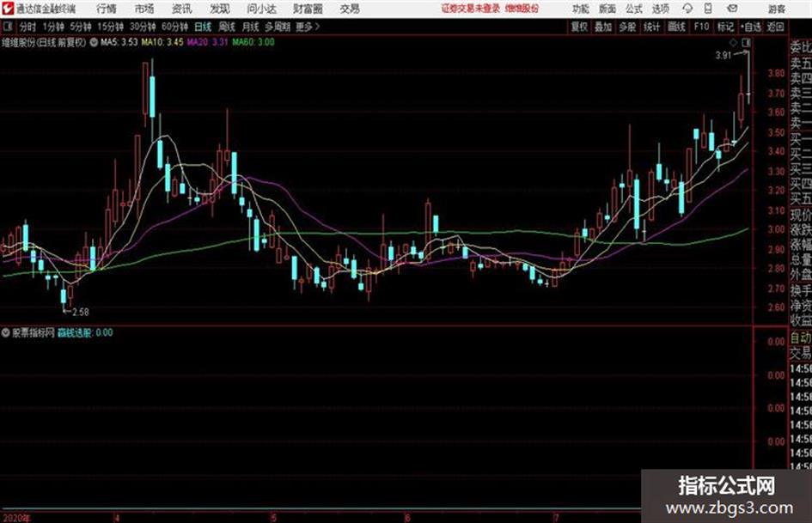Click the 2020年 date axis label
The height and width of the screenshot is (523, 812).
tap(16, 518)
